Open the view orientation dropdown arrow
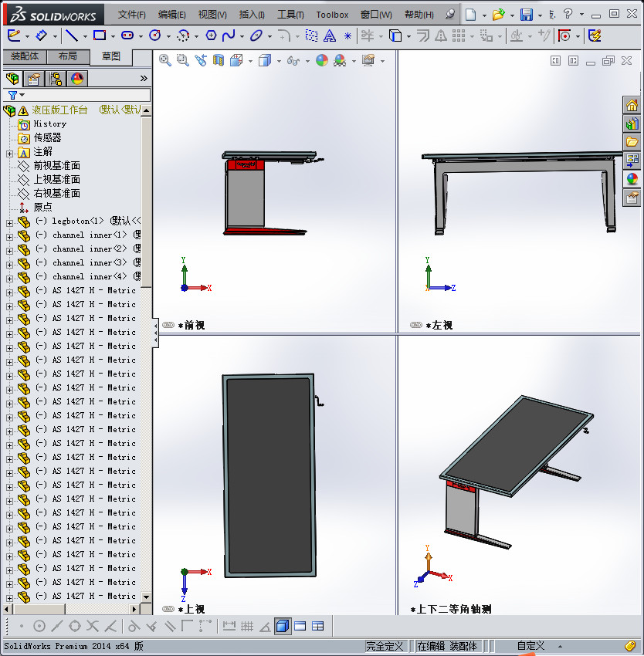Screen dimensions: 644x656 pos(250,62)
